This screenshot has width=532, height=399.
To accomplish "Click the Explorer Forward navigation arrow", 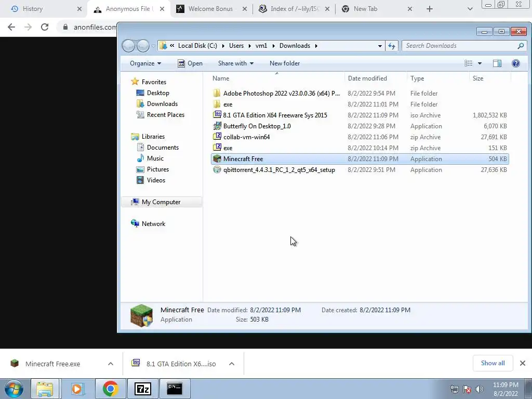I will pos(143,46).
